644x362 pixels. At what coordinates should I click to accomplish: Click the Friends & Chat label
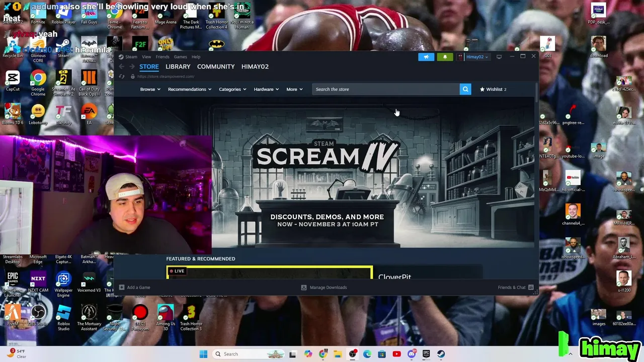(x=512, y=287)
